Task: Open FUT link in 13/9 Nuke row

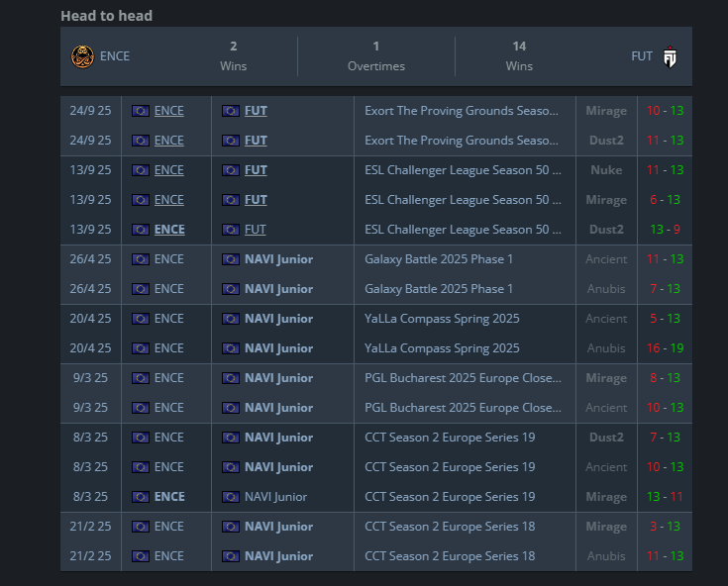Action: pos(256,170)
